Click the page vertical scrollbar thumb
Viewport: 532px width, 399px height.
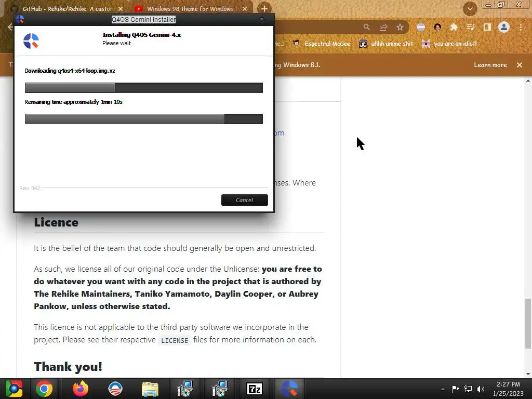point(528,323)
